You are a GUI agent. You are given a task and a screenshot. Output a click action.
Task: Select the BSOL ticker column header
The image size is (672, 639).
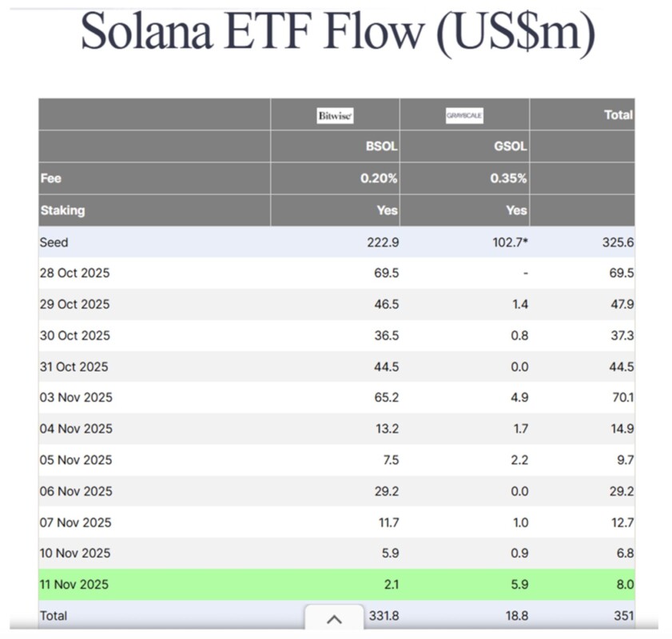tap(382, 147)
